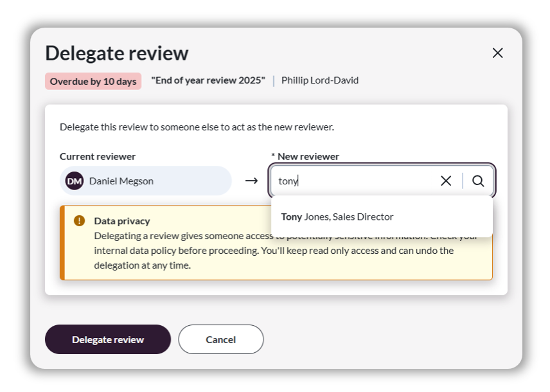Cancel the delegation

[x=220, y=339]
